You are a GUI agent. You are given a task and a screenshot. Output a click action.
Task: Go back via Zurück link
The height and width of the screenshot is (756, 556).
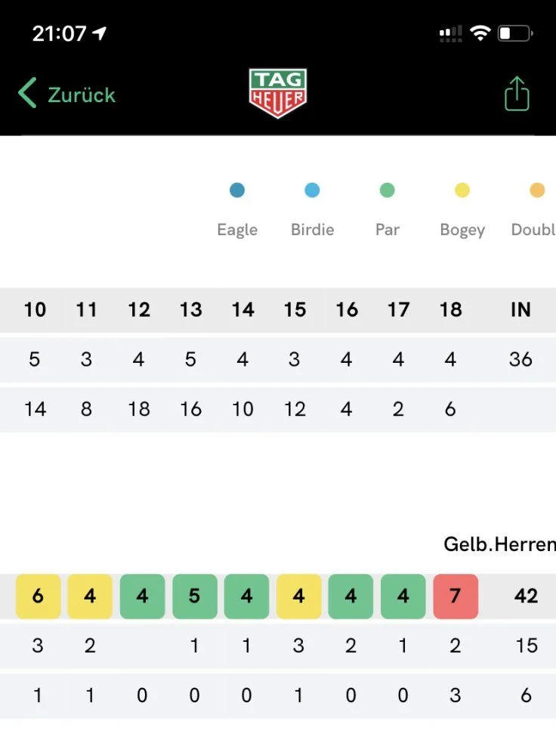click(x=82, y=95)
